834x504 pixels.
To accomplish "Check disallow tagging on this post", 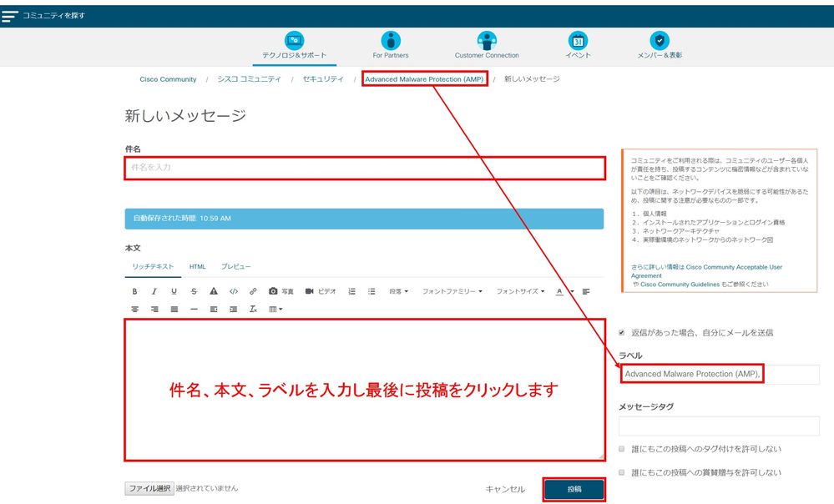I will (621, 449).
